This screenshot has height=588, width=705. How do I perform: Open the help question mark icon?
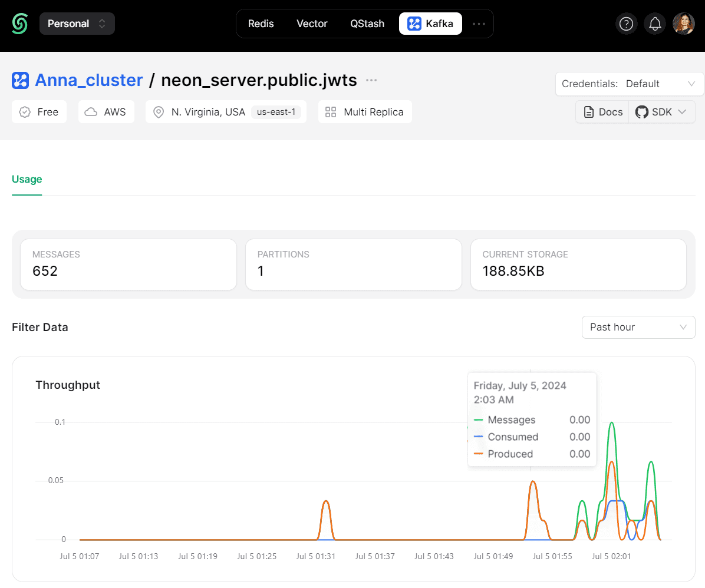click(626, 24)
